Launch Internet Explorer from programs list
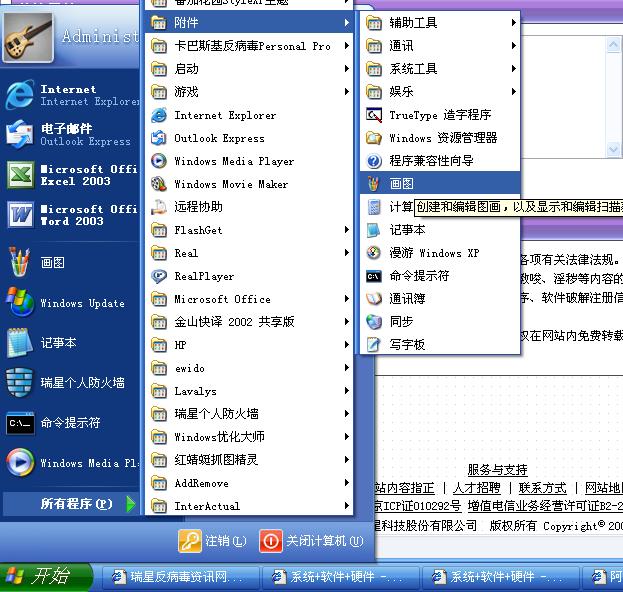This screenshot has width=623, height=592. [249, 116]
